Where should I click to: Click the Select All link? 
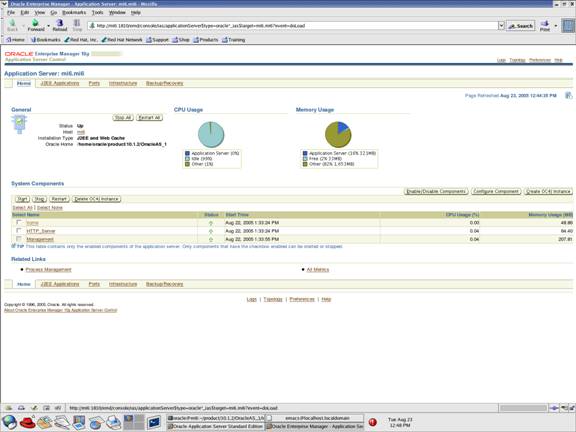click(22, 208)
